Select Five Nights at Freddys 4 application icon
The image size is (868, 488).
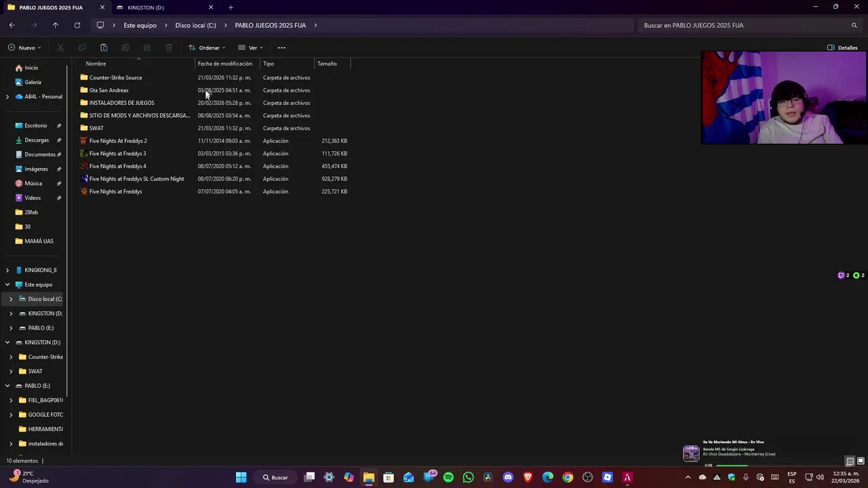[84, 166]
